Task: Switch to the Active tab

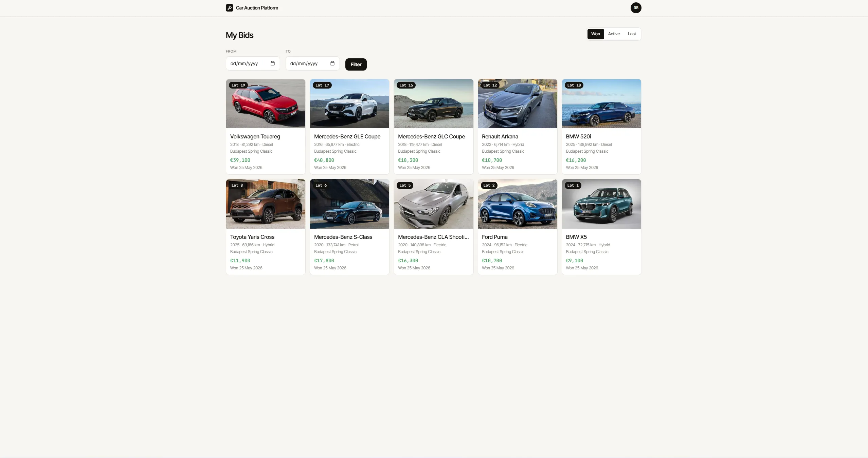Action: click(x=614, y=34)
